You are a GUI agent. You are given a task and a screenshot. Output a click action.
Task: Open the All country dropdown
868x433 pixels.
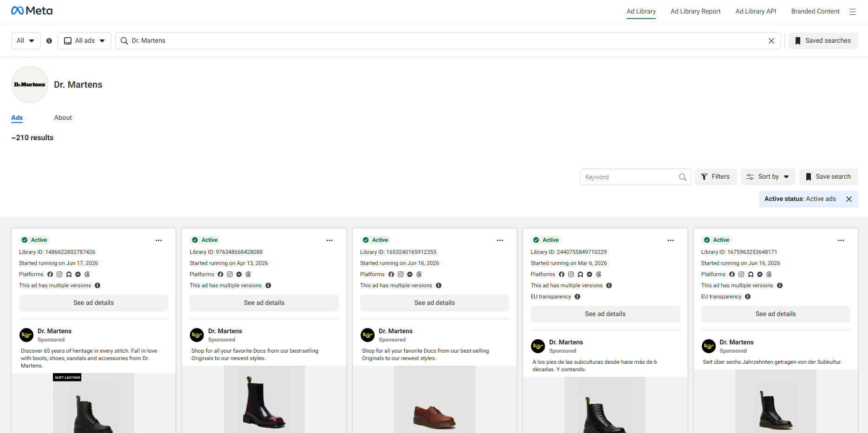pos(26,41)
